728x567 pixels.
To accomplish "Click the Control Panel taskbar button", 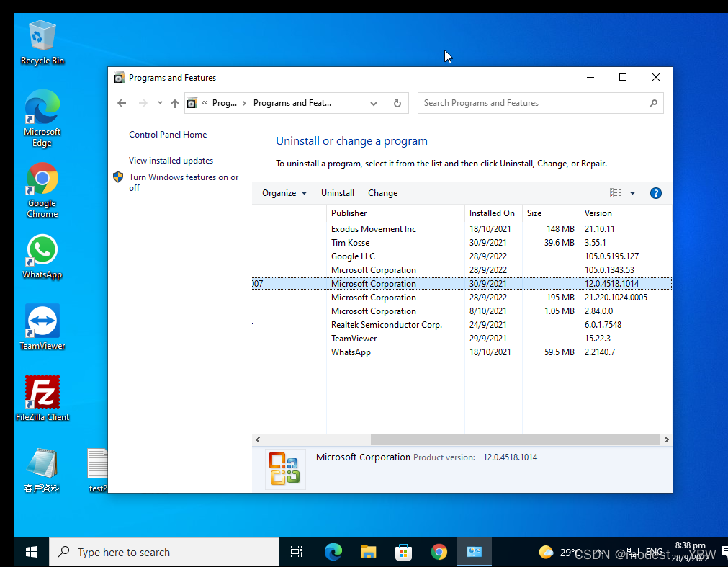I will click(474, 552).
